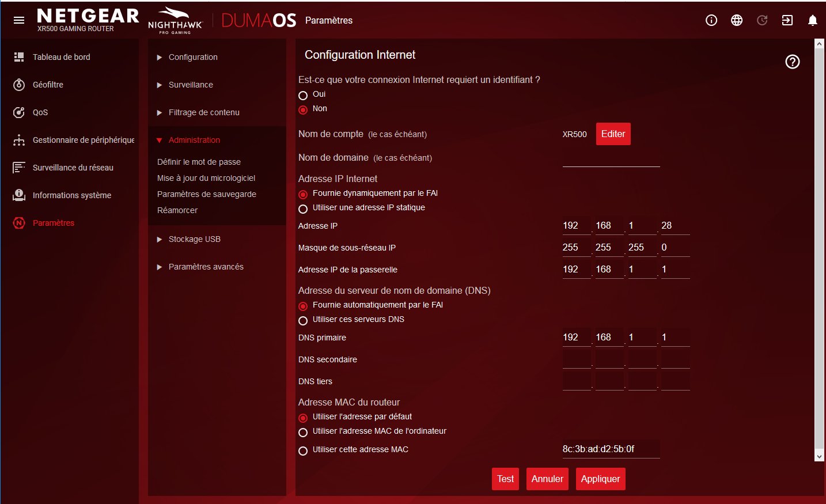Viewport: 826px width, 504px height.
Task: Open the QoS panel icon
Action: pos(19,112)
